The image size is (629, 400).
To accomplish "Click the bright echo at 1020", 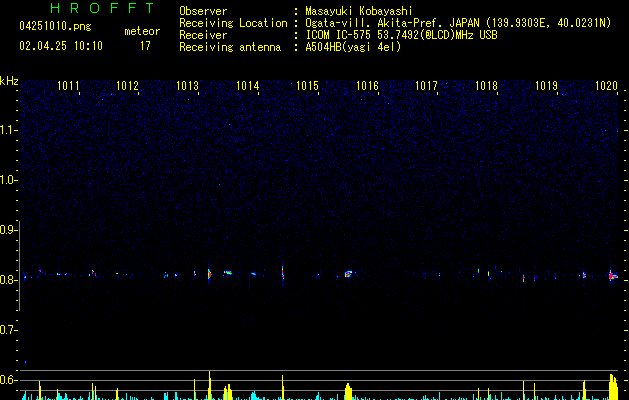I will [x=613, y=275].
